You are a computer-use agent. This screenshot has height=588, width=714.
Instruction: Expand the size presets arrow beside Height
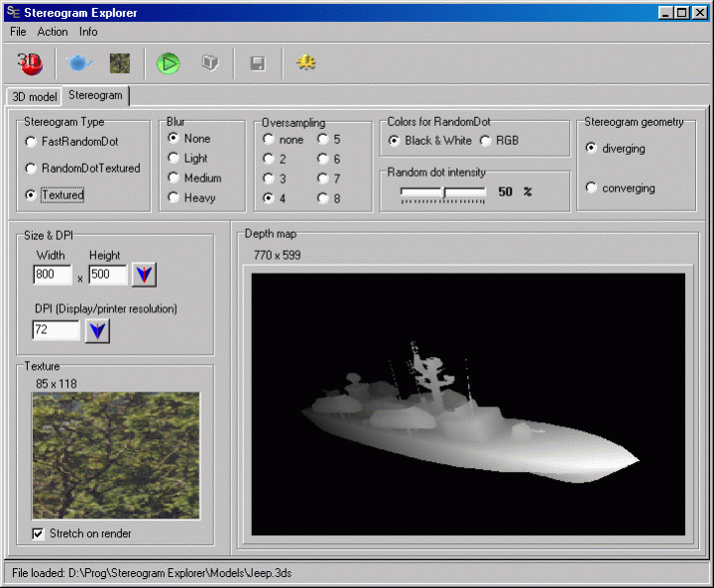pyautogui.click(x=145, y=275)
